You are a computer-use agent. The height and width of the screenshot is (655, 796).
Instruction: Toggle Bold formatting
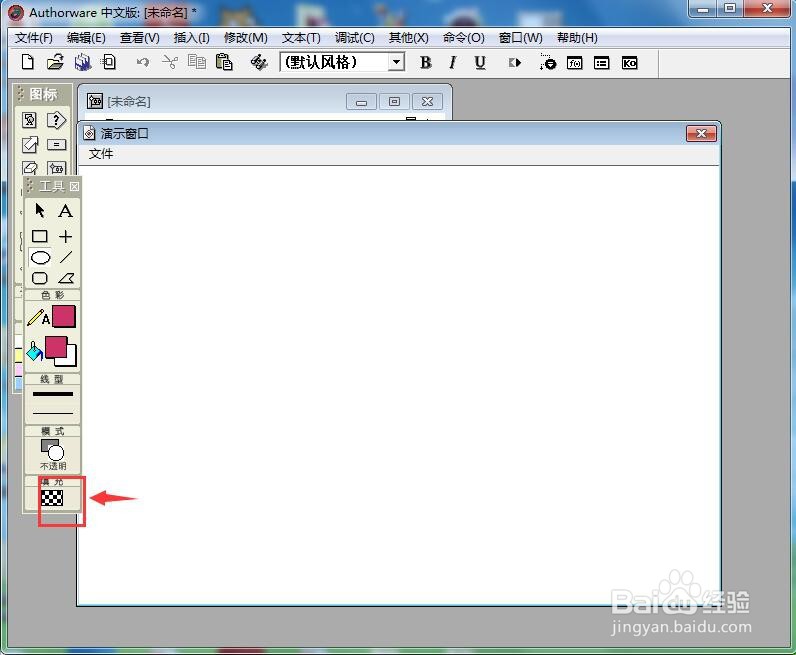(x=425, y=62)
